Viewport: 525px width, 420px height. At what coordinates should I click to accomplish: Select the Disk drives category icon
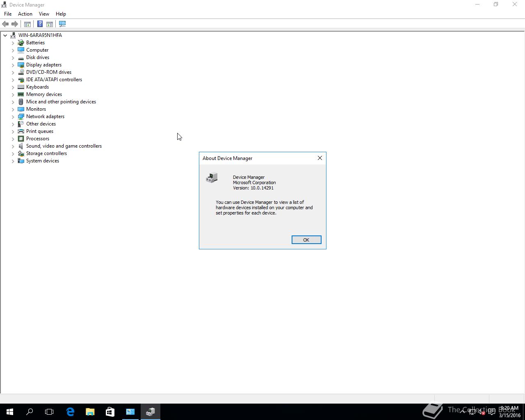click(x=21, y=57)
